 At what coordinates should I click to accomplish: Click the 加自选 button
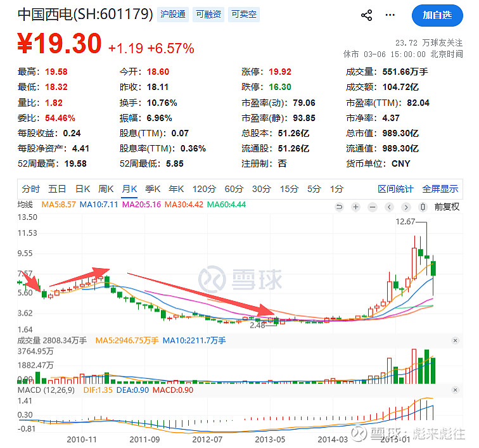coord(437,15)
